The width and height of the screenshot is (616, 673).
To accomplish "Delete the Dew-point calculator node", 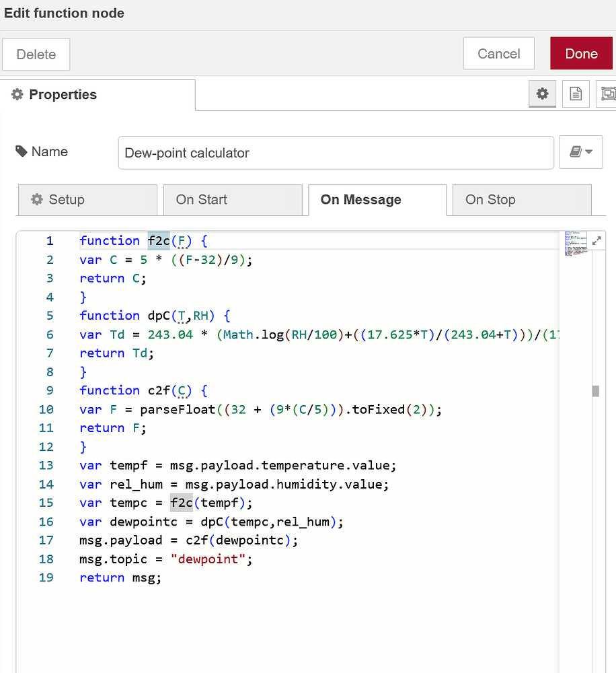I will 36,54.
